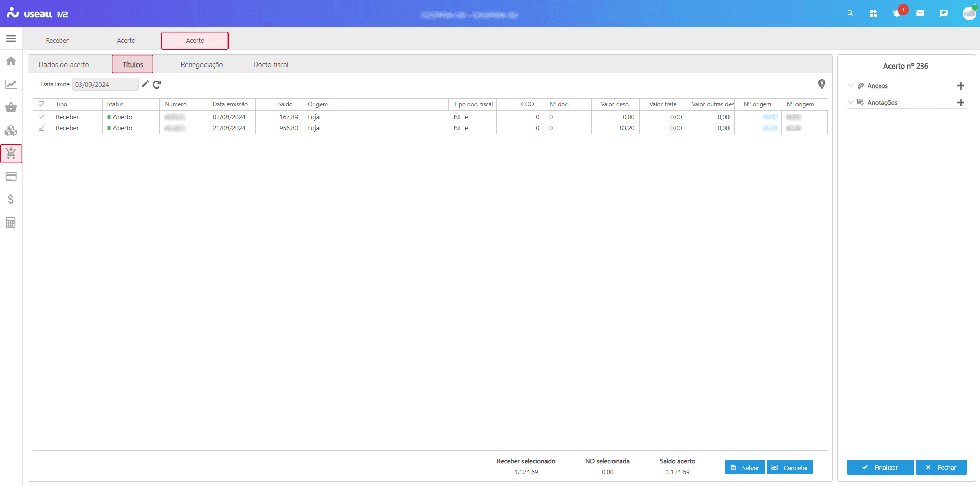
Task: Click the pencil edit icon beside date
Action: (145, 84)
